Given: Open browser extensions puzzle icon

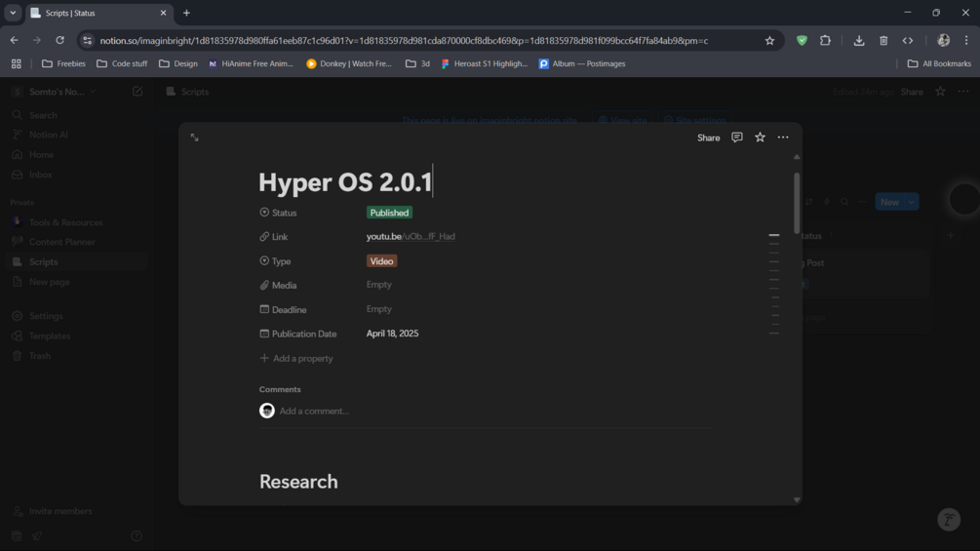Looking at the screenshot, I should [825, 41].
